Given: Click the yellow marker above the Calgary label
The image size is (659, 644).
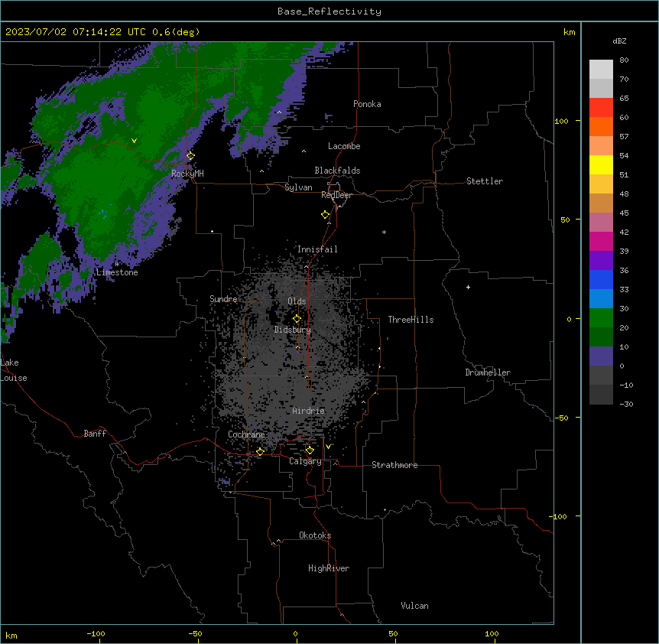Looking at the screenshot, I should pos(310,450).
